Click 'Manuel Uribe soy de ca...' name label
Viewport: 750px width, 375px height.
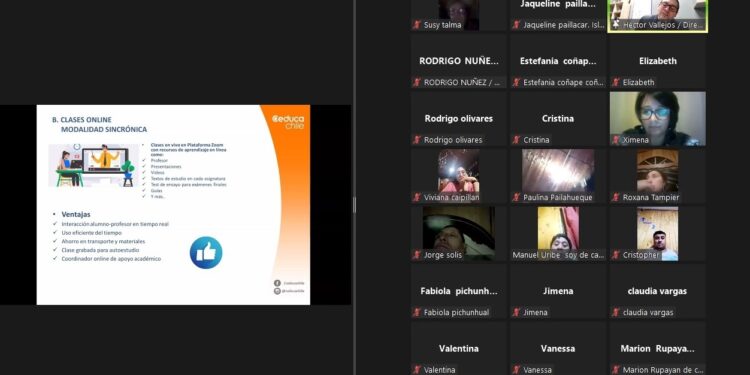click(x=558, y=255)
